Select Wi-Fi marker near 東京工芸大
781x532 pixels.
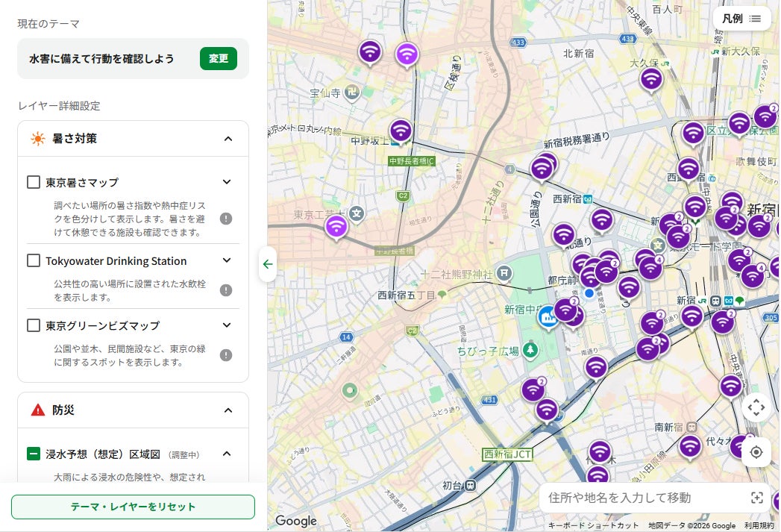(336, 227)
